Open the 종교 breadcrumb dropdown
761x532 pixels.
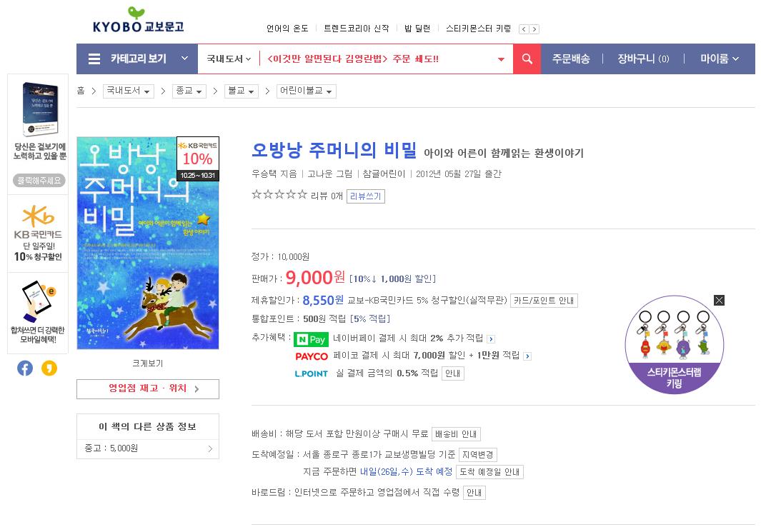coord(189,91)
